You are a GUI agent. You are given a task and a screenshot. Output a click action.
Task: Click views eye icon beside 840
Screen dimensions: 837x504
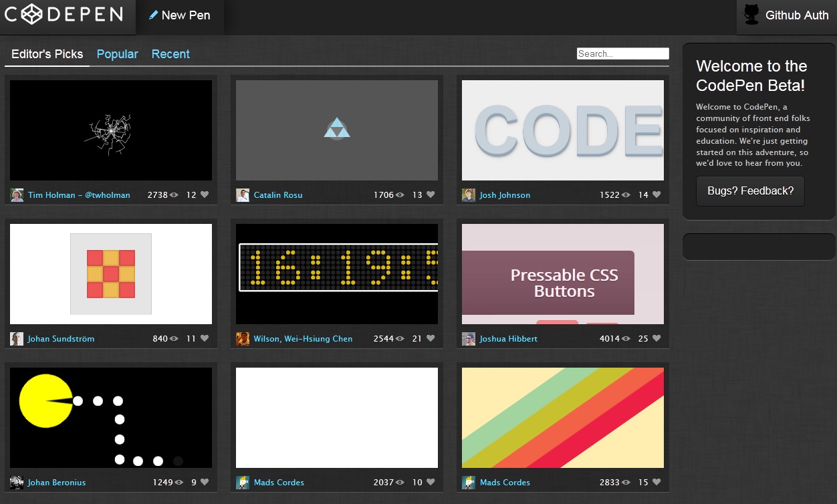[x=174, y=339]
